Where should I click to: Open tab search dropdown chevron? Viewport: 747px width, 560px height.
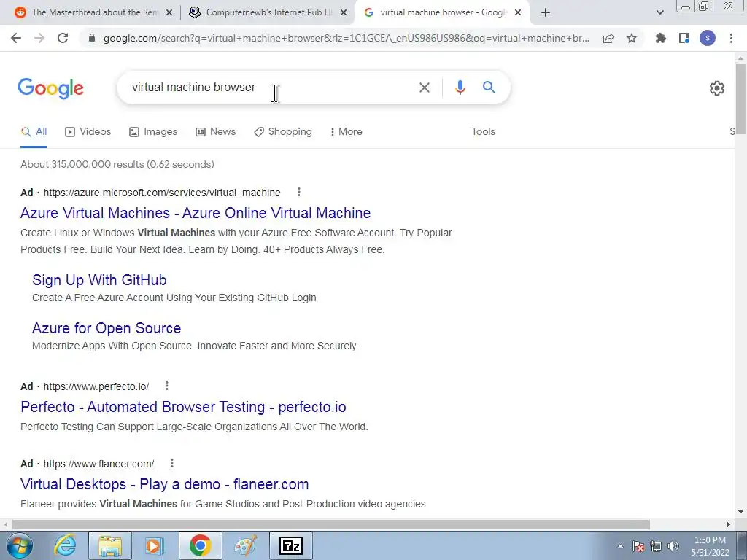click(659, 13)
